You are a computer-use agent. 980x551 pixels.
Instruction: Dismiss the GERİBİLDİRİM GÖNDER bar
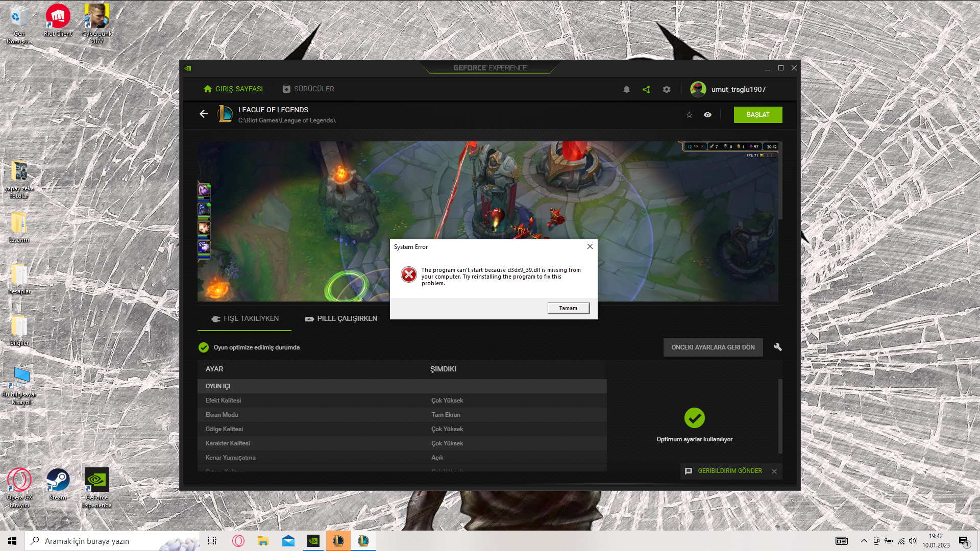[x=774, y=471]
